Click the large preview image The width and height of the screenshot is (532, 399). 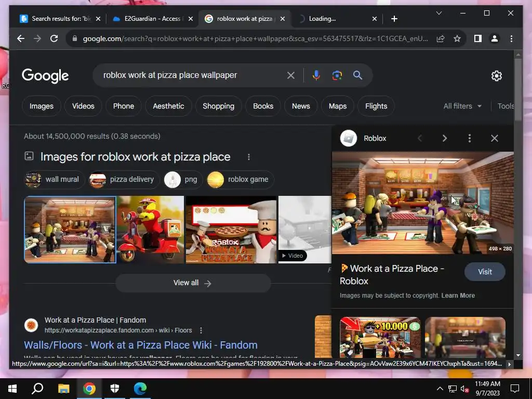[422, 203]
